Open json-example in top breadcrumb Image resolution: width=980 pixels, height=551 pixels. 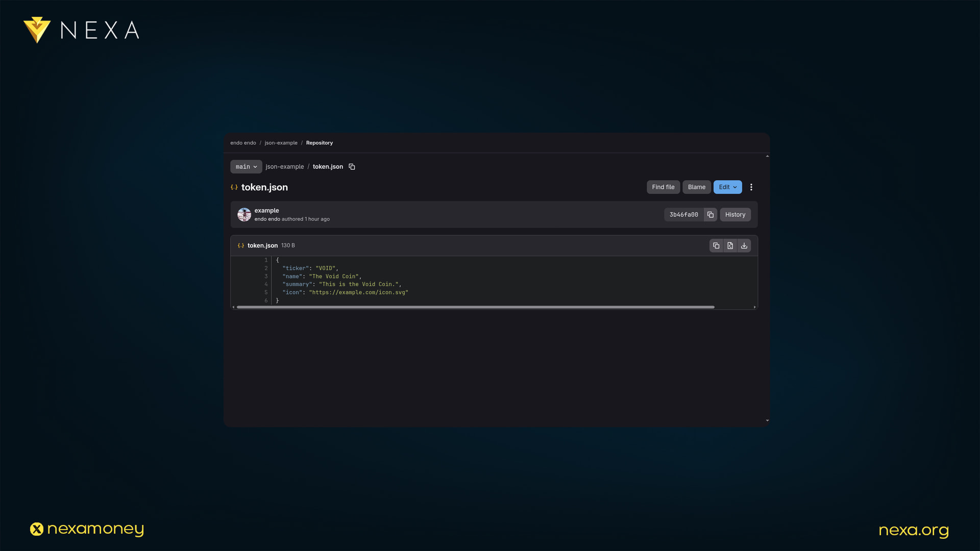281,143
